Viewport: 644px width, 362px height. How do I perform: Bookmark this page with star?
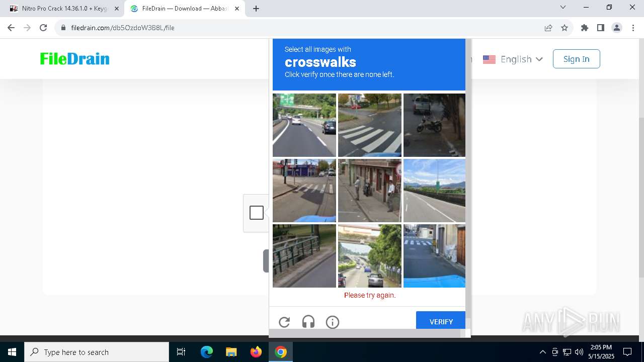(x=565, y=28)
